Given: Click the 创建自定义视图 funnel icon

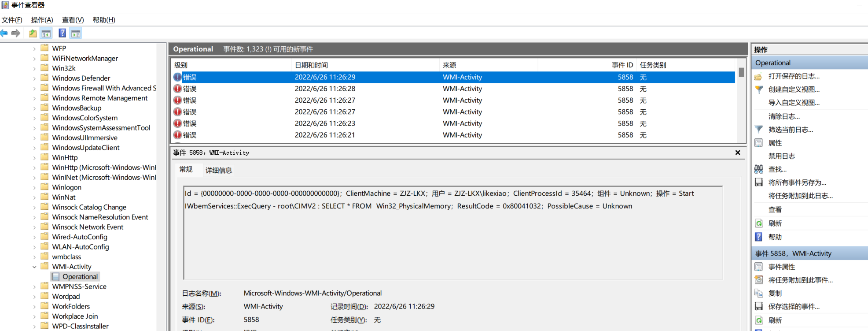Looking at the screenshot, I should click(x=758, y=89).
